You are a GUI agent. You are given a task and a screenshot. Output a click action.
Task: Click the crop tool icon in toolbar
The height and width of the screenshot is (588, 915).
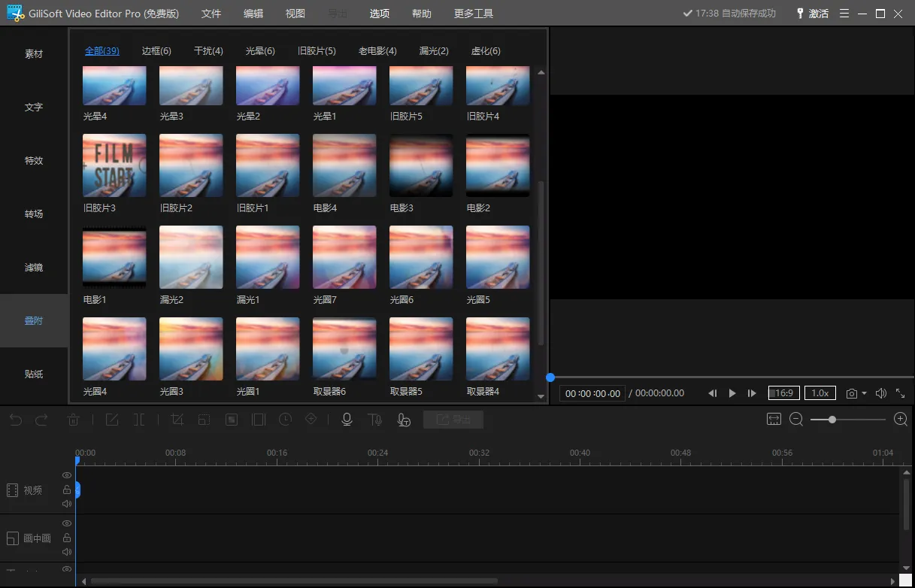pyautogui.click(x=177, y=420)
